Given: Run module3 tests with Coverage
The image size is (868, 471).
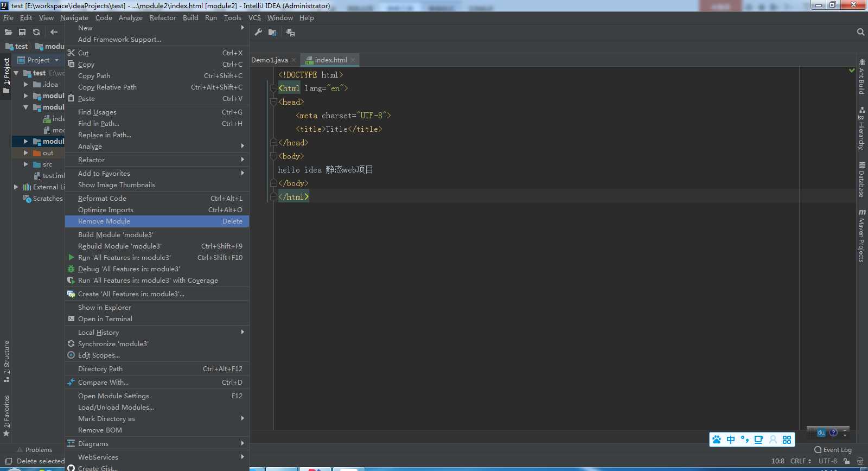Looking at the screenshot, I should click(x=157, y=281).
